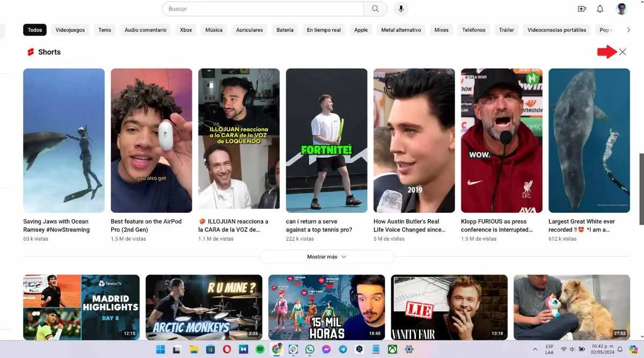Filter by Teléfonos chip

[x=474, y=30]
